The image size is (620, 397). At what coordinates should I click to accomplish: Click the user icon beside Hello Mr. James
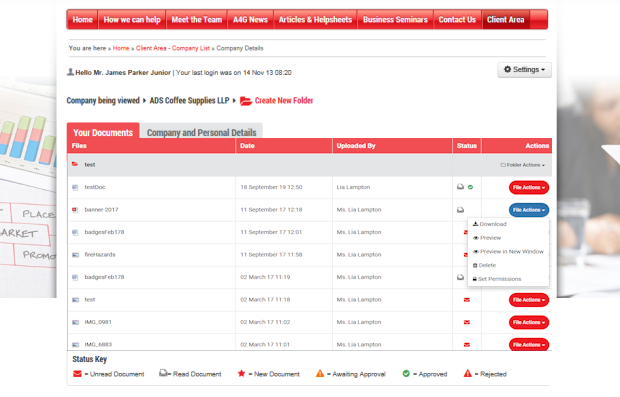click(70, 72)
